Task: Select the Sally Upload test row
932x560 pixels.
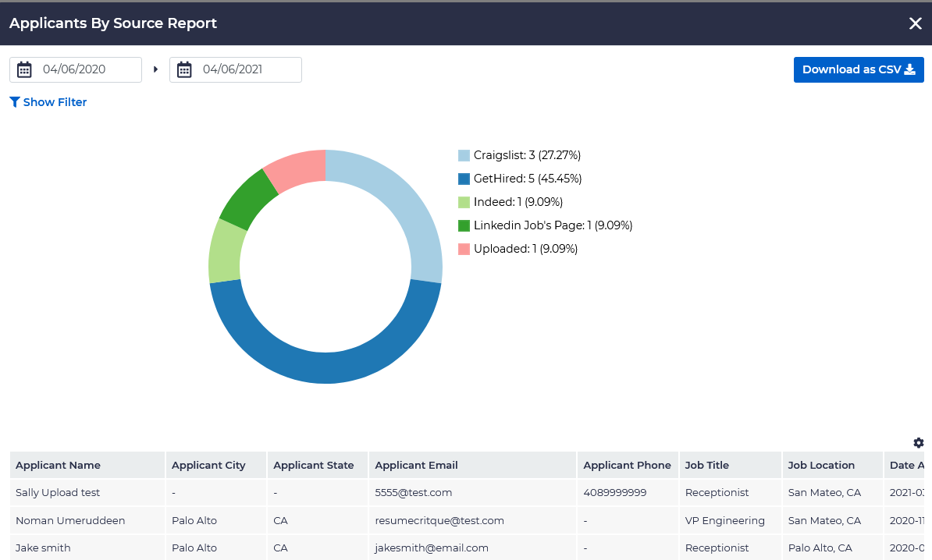Action: (x=58, y=493)
